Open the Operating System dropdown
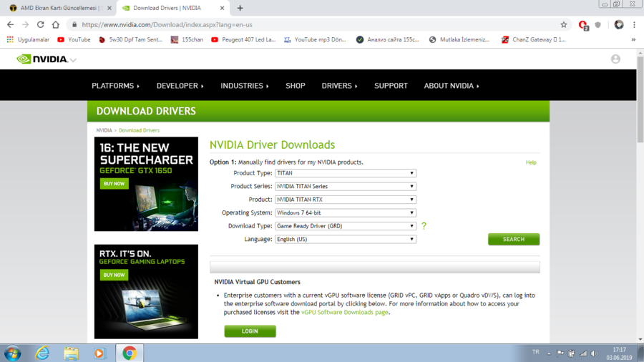Image resolution: width=644 pixels, height=362 pixels. coord(346,212)
